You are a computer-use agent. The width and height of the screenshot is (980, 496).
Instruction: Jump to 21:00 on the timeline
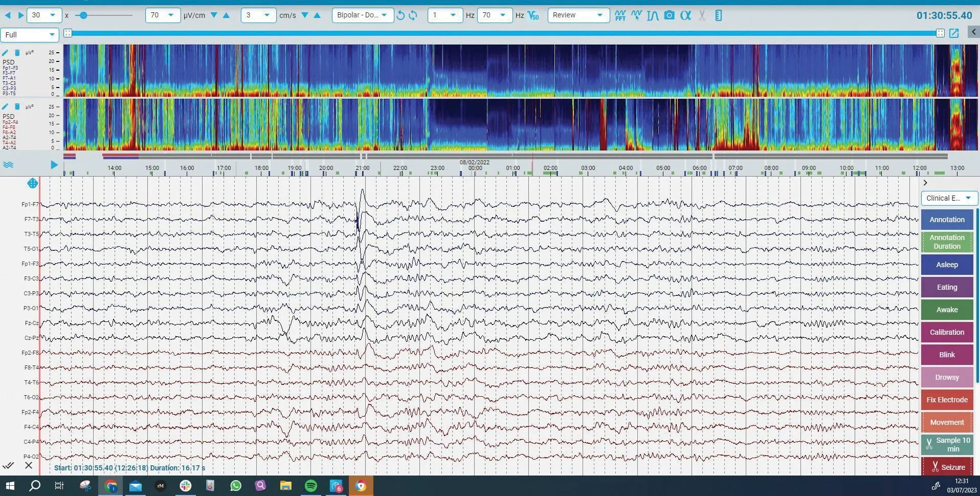(362, 168)
